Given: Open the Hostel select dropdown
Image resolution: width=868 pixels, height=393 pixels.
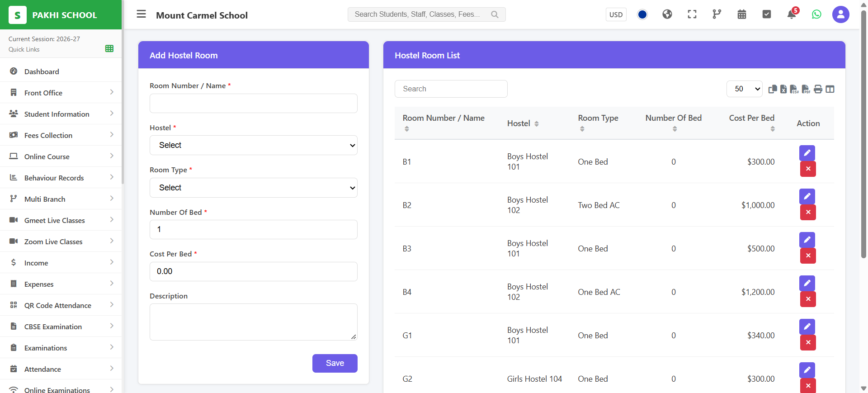Looking at the screenshot, I should click(x=254, y=145).
